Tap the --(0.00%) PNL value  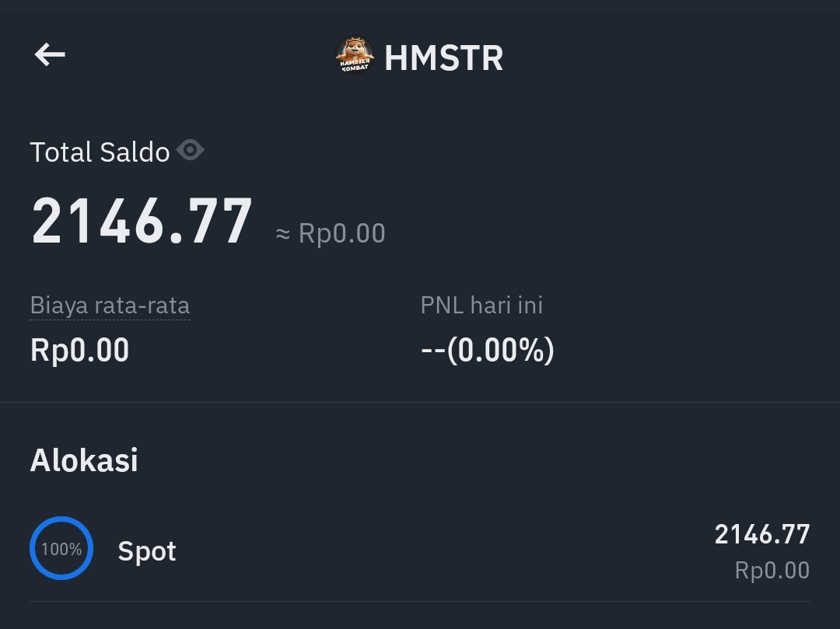[487, 351]
